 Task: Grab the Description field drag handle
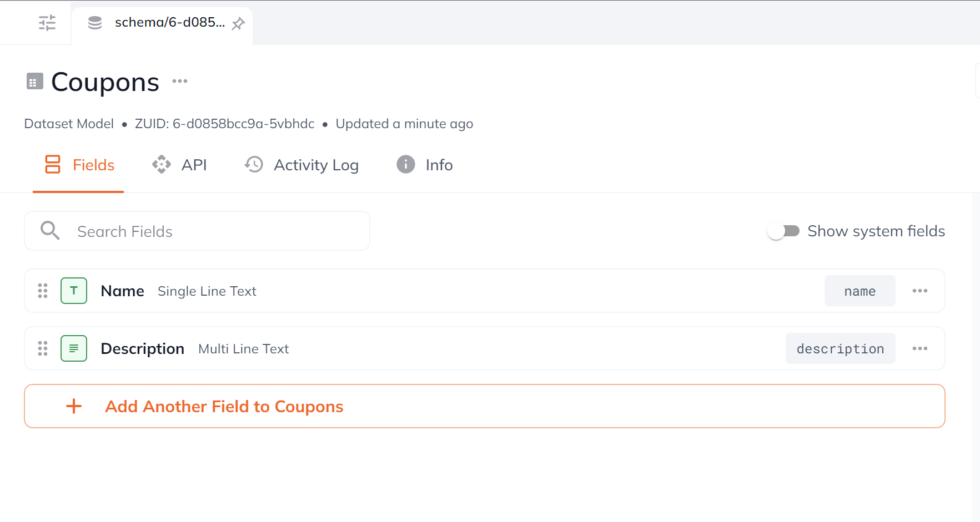pyautogui.click(x=43, y=348)
